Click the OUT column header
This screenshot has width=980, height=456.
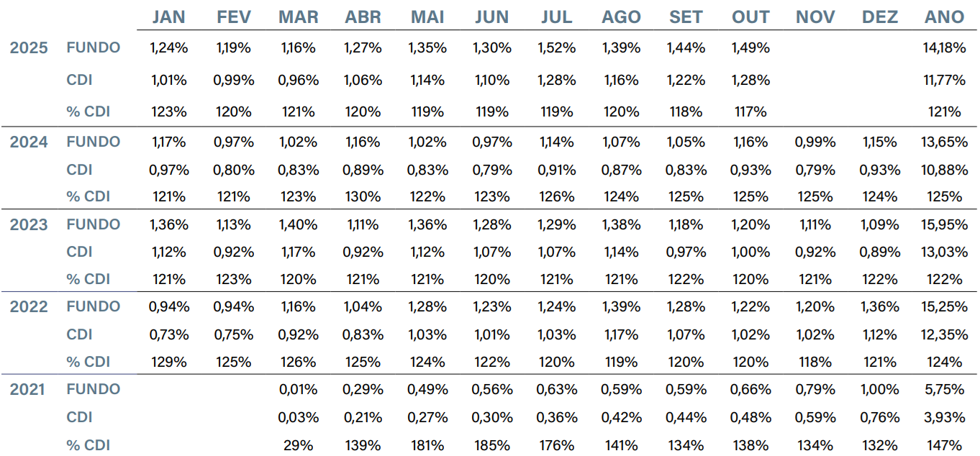[x=750, y=17]
